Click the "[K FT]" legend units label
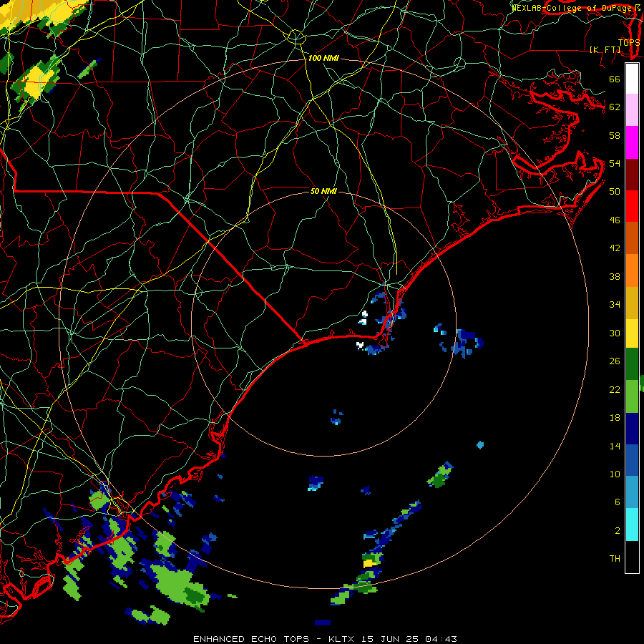 click(x=605, y=49)
